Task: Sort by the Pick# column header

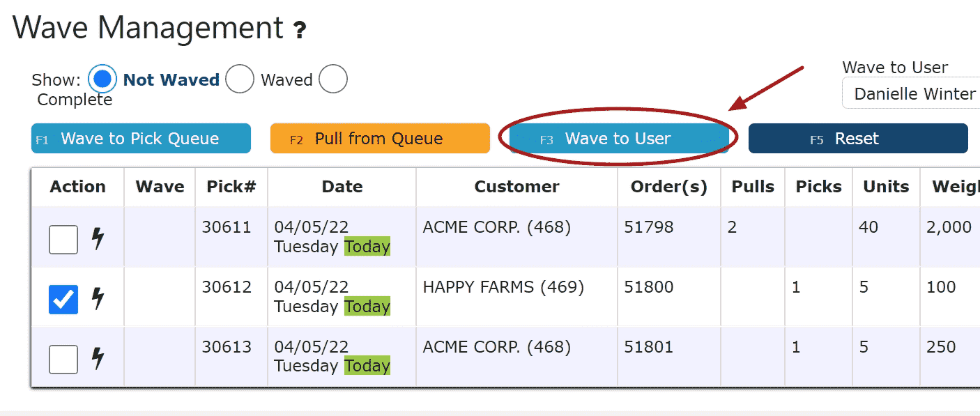Action: 231,187
